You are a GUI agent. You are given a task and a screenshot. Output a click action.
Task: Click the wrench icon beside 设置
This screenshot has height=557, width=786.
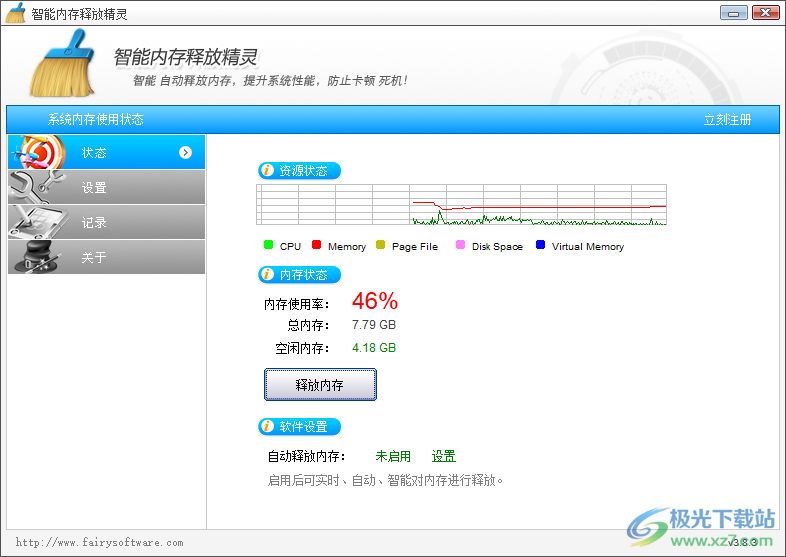point(36,187)
